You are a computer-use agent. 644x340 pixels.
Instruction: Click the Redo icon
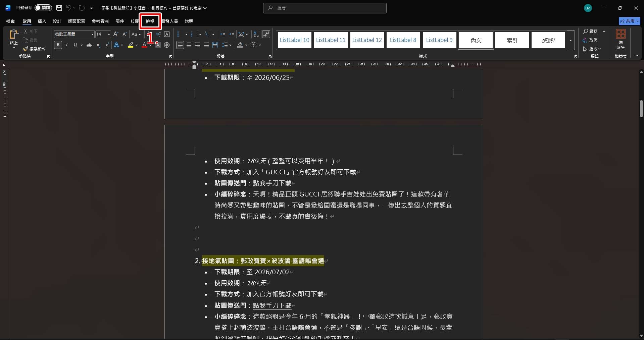pyautogui.click(x=82, y=8)
